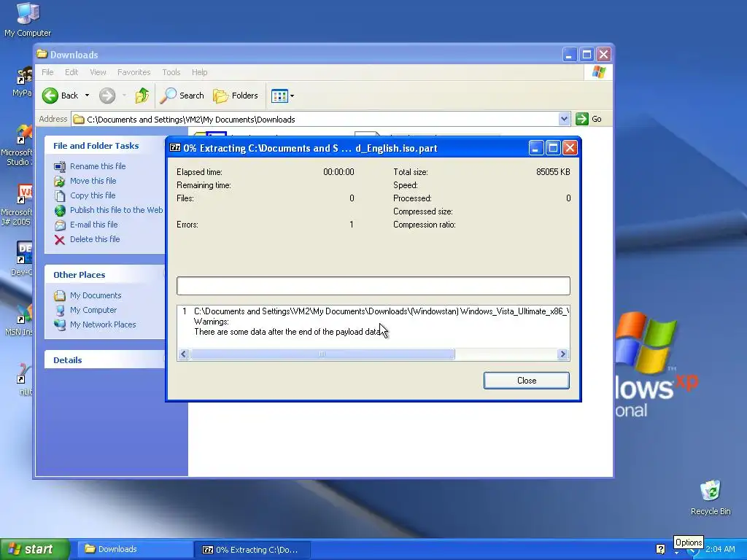Click Copy this file

(x=93, y=195)
